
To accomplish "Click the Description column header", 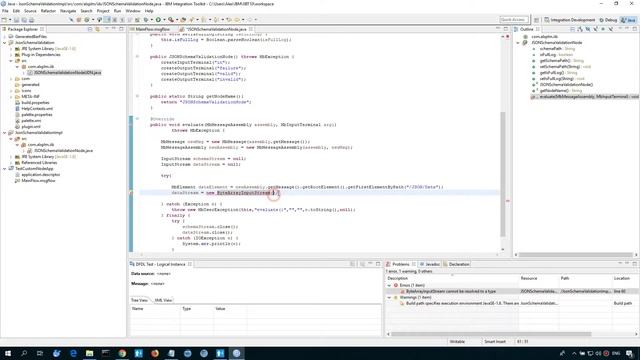I will click(x=452, y=278).
